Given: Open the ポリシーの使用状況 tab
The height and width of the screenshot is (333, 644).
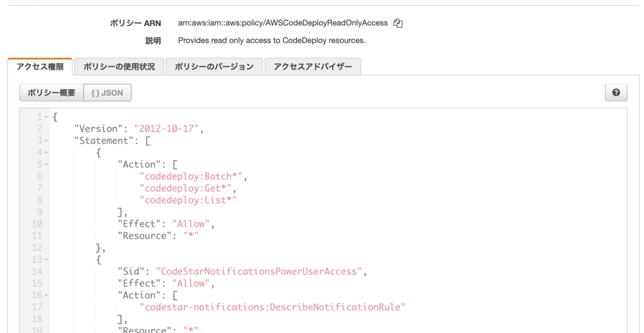Looking at the screenshot, I should [x=119, y=67].
